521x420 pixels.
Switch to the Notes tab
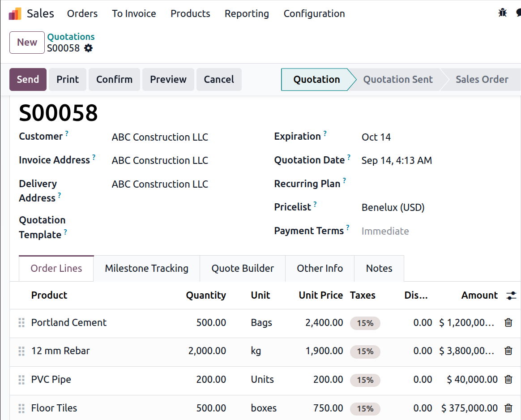[379, 269]
